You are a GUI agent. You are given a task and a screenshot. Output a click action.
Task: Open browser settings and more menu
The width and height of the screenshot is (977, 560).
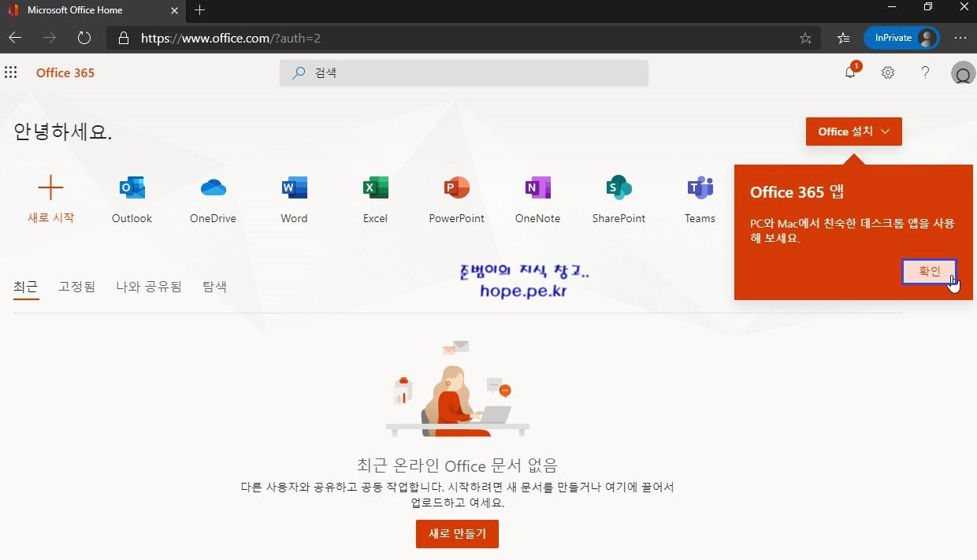[960, 38]
